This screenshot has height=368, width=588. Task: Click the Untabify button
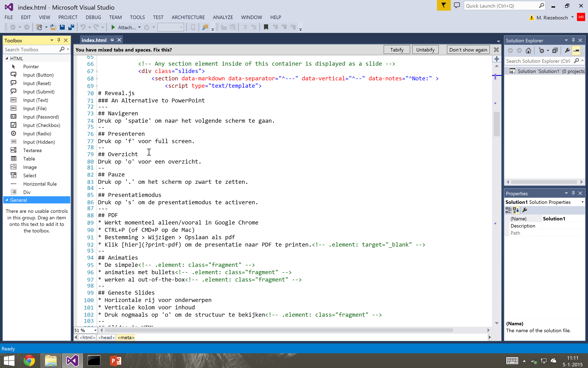click(425, 50)
